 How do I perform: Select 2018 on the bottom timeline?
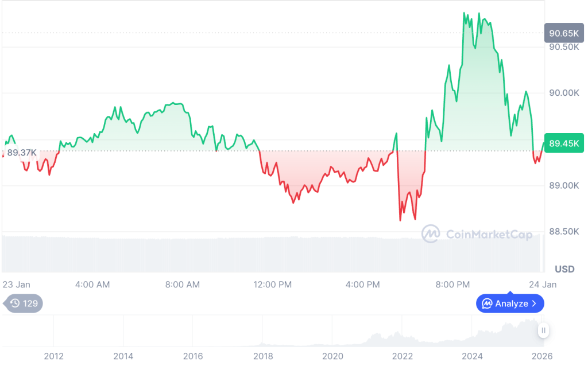[x=263, y=356]
